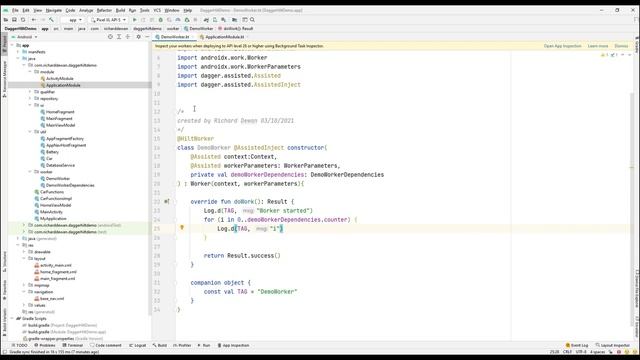Screen dimensions: 640x360
Task: Run the app with the green play icon
Action: (135, 20)
